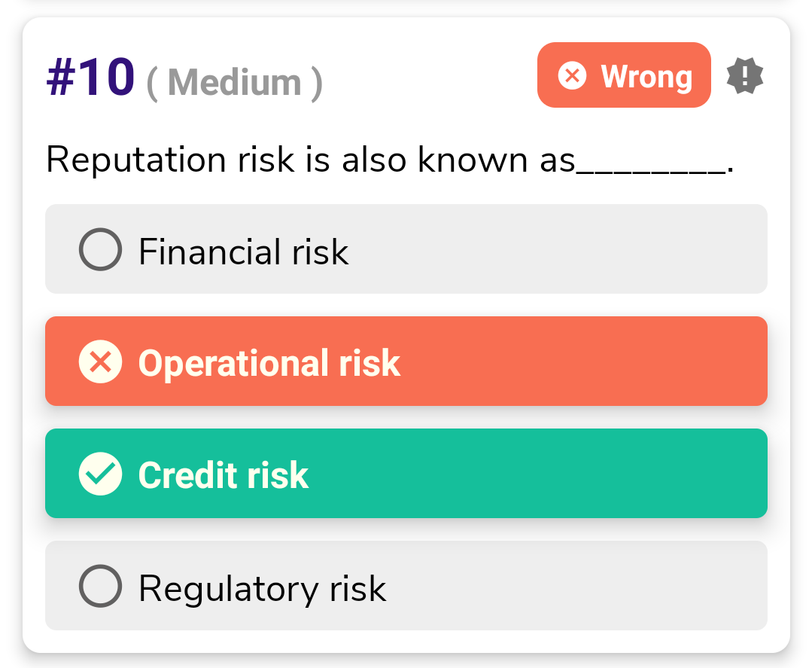Screen dimensions: 812x668
Task: Click the X icon inside the Wrong badge
Action: [572, 76]
